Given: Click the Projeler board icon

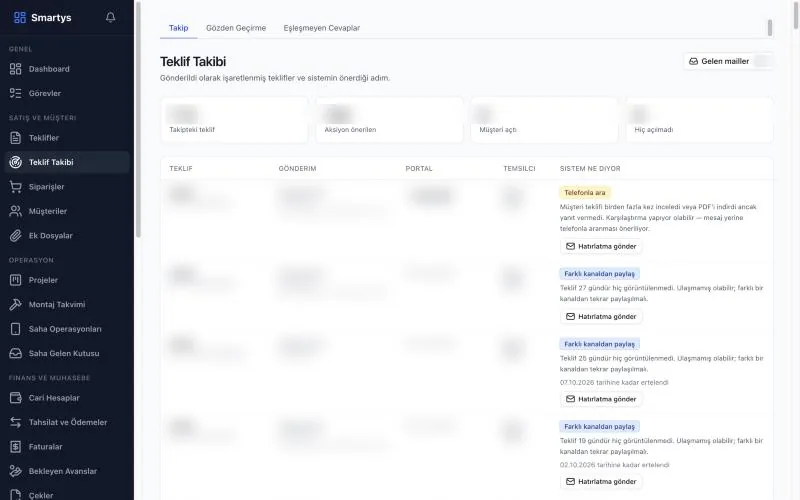Looking at the screenshot, I should point(15,280).
